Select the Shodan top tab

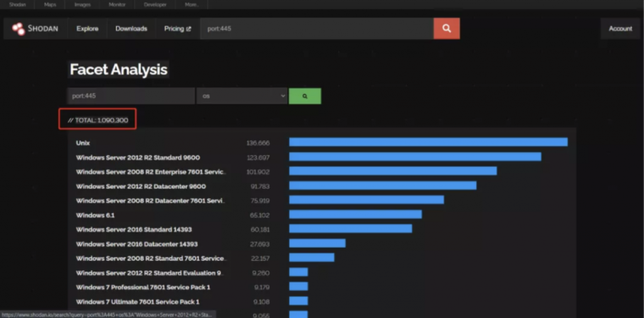[x=18, y=5]
